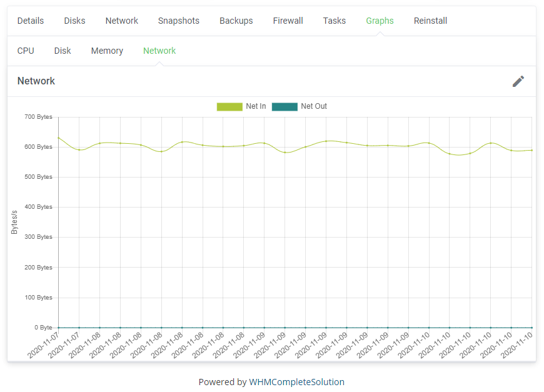The width and height of the screenshot is (544, 392).
Task: Click the 400 Bytes axis label
Action: [x=38, y=207]
